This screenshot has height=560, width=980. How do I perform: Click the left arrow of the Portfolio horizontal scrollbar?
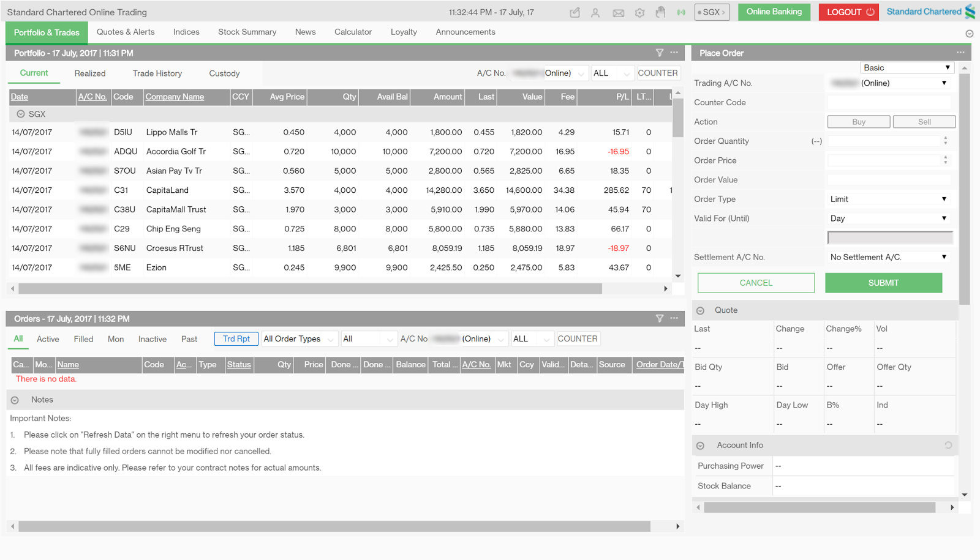click(12, 288)
